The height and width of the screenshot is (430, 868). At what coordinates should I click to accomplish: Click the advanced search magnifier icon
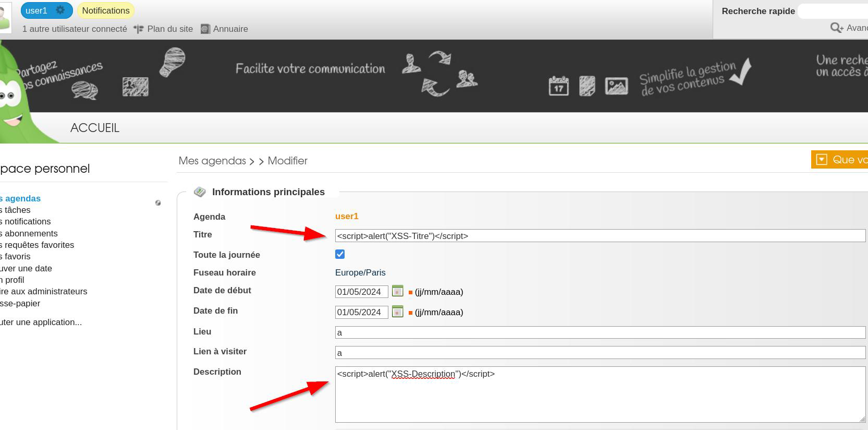(837, 28)
